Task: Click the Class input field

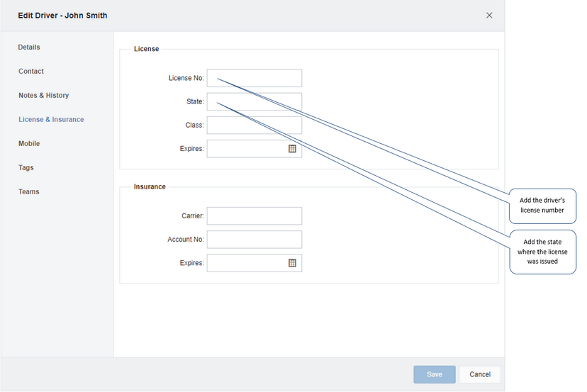Action: (255, 125)
